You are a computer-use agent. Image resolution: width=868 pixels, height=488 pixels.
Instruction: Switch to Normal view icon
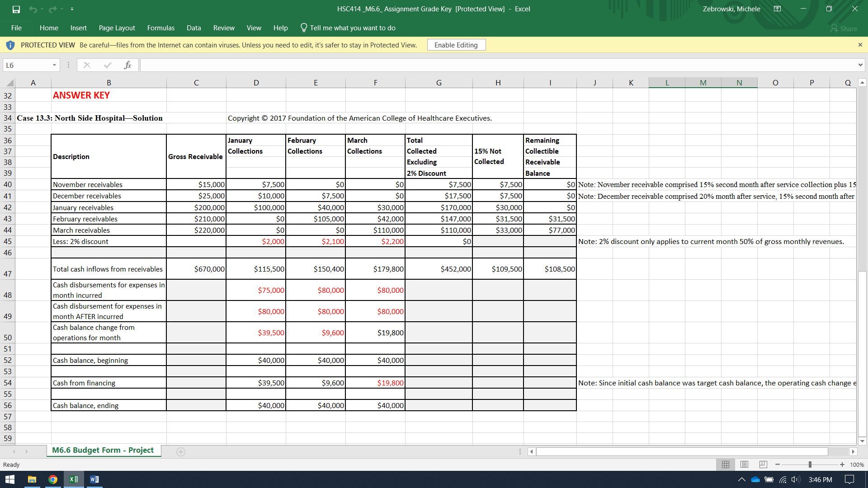[x=726, y=465]
